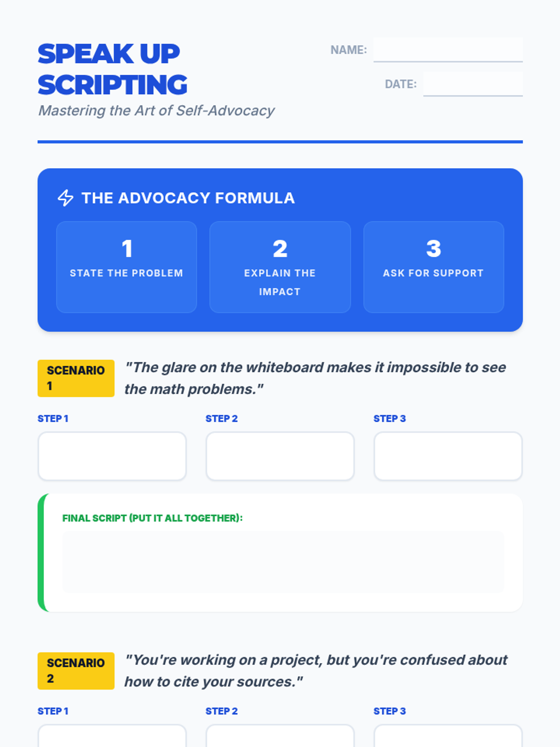560x747 pixels.
Task: Select the Ask for Support card
Action: pyautogui.click(x=434, y=267)
